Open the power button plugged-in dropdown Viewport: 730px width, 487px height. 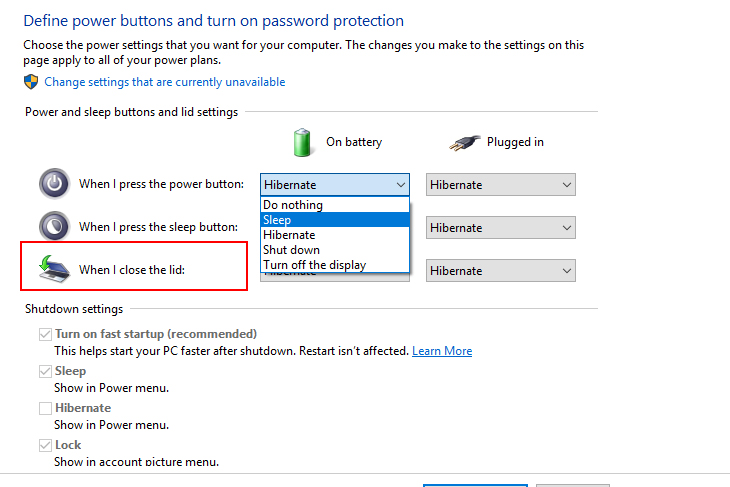tap(500, 185)
